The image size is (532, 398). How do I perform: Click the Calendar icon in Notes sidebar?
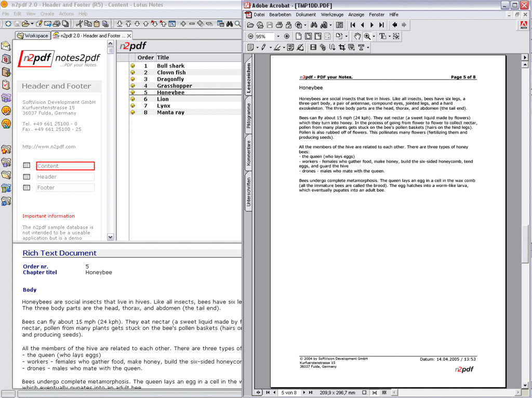(x=6, y=59)
